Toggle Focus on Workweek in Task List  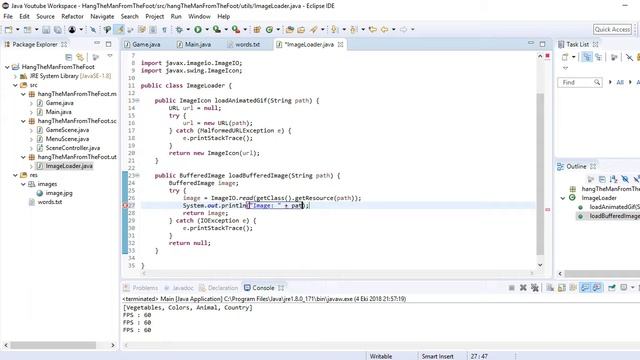pyautogui.click(x=614, y=57)
